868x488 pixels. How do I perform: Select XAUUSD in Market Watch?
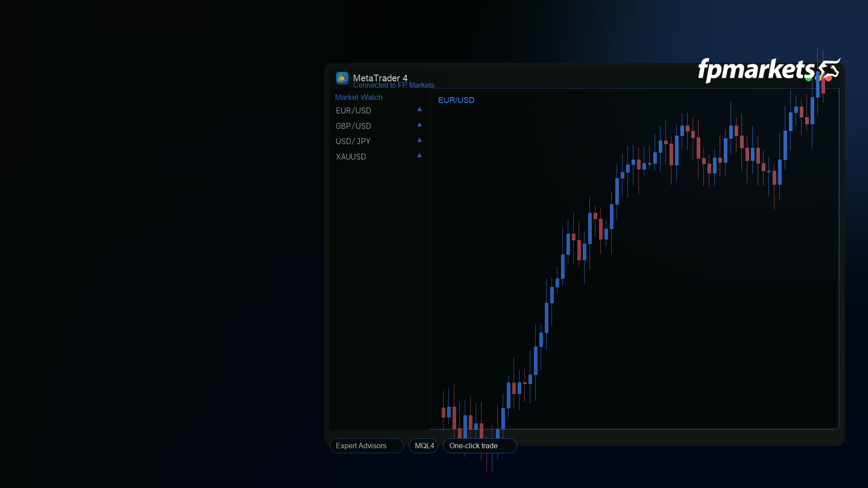tap(351, 157)
